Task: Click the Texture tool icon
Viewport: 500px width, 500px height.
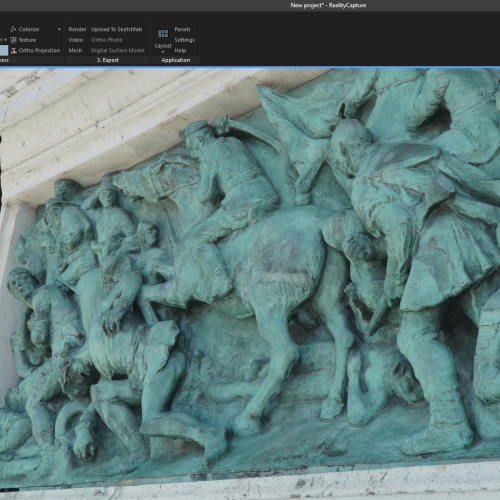Action: click(13, 40)
